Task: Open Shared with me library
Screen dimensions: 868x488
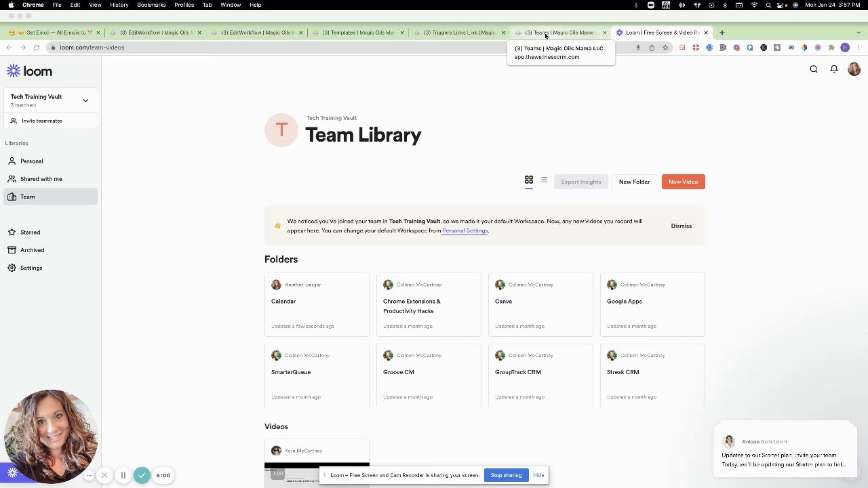Action: point(50,179)
